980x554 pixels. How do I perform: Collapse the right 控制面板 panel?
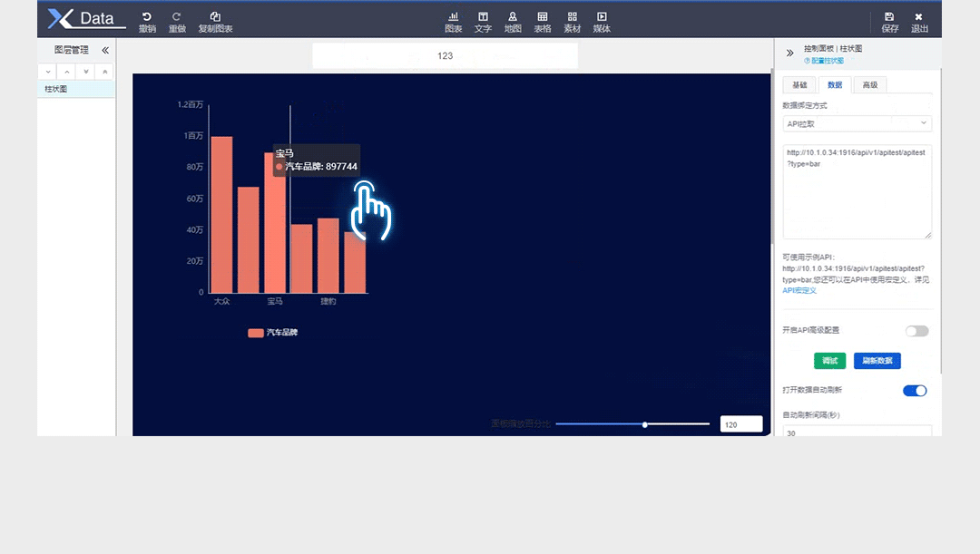tap(789, 53)
